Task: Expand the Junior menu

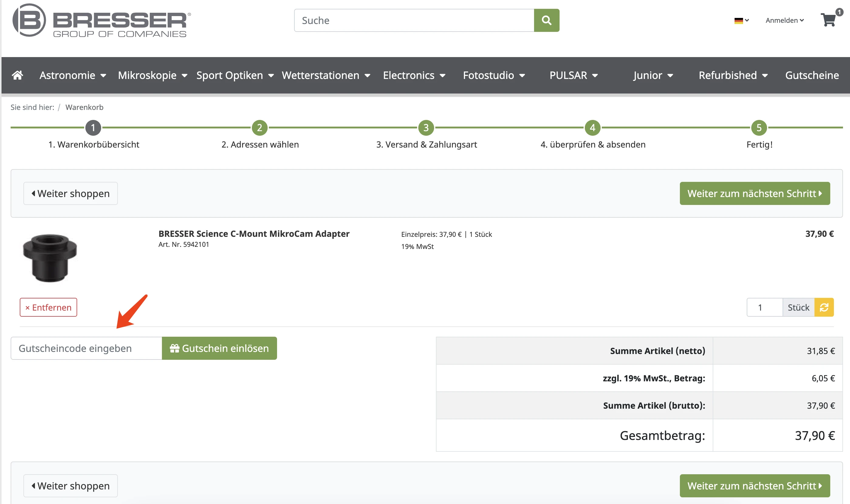Action: click(653, 75)
